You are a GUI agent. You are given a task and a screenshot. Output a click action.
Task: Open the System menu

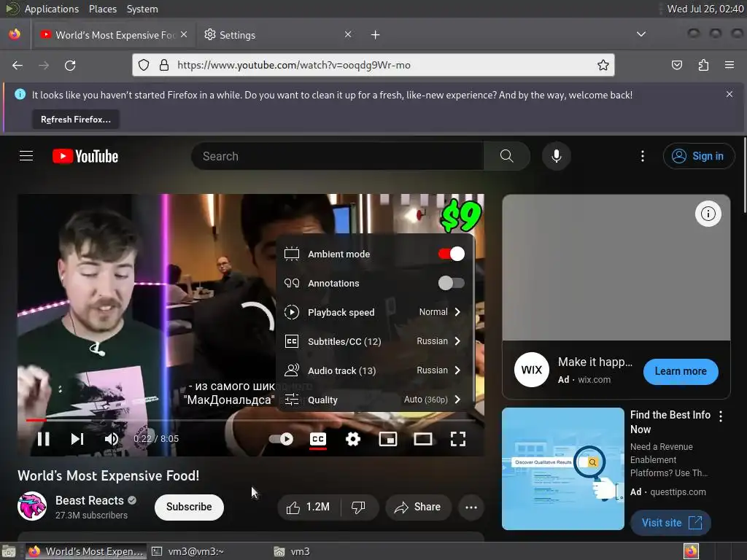142,9
